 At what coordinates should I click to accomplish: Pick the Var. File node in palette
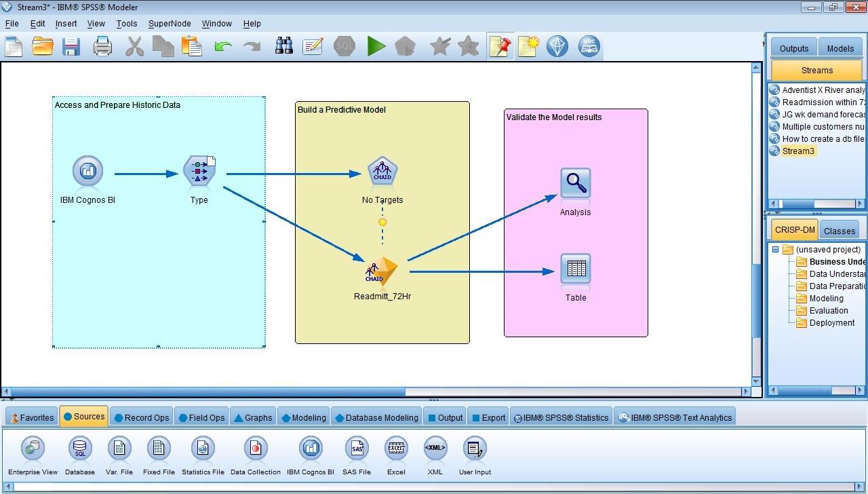[119, 449]
